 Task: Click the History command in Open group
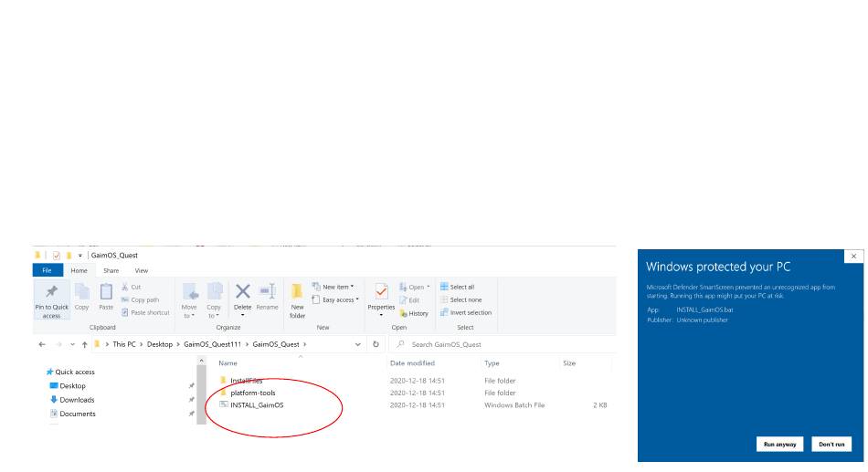click(x=414, y=313)
